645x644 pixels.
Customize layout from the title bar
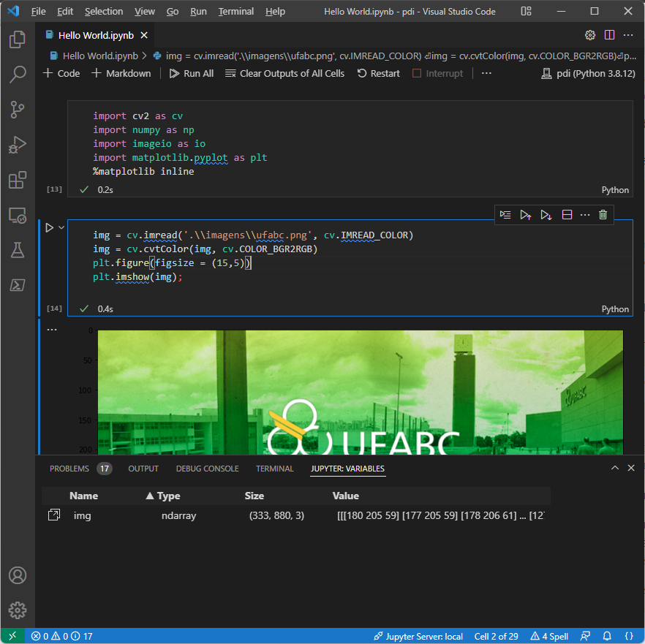point(526,11)
